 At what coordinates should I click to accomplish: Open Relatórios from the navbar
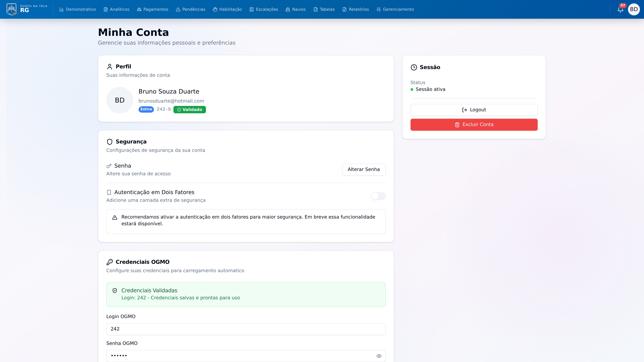(356, 9)
